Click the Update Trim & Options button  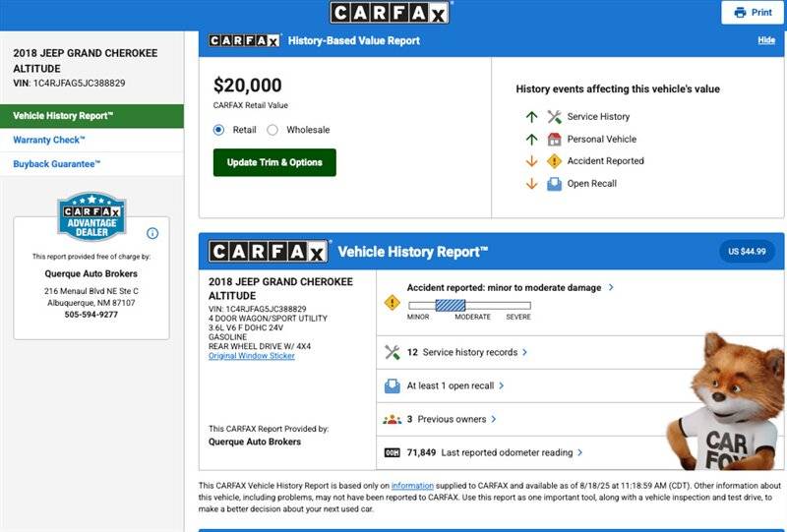(x=274, y=162)
